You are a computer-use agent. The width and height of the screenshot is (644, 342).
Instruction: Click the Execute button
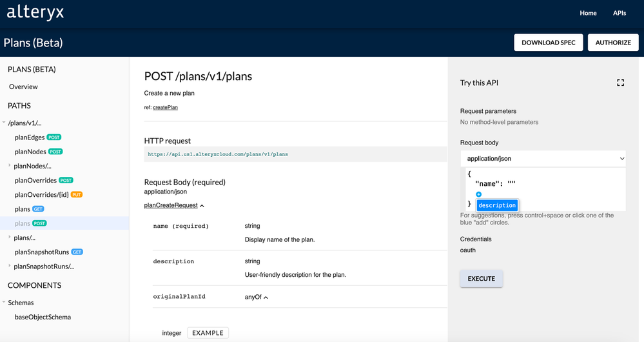(482, 279)
